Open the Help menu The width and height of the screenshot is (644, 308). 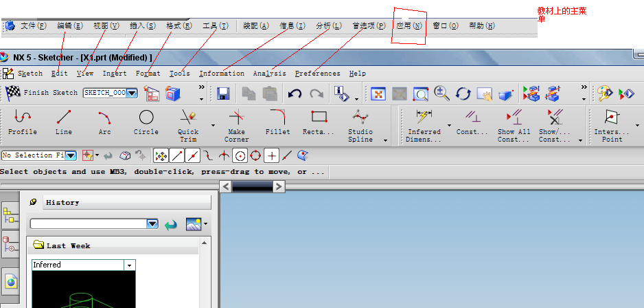click(x=357, y=74)
